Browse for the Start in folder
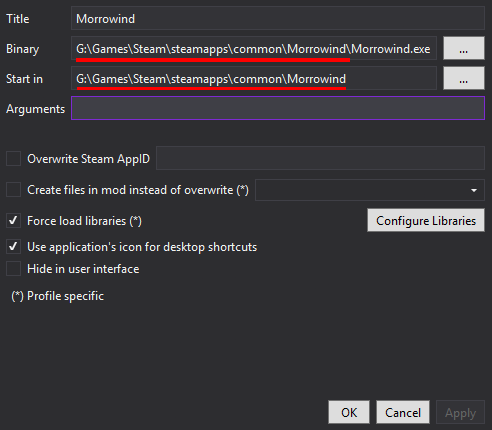This screenshot has height=430, width=492. (464, 79)
